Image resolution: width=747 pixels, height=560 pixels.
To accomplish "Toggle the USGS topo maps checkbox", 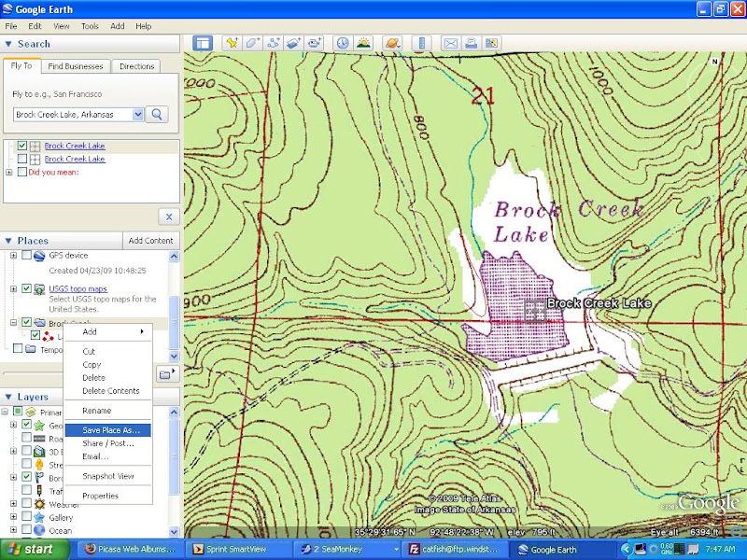I will click(x=26, y=289).
